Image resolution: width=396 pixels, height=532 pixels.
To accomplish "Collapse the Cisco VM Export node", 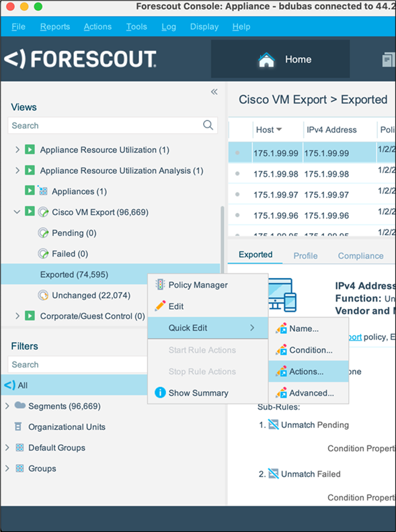I will click(17, 212).
